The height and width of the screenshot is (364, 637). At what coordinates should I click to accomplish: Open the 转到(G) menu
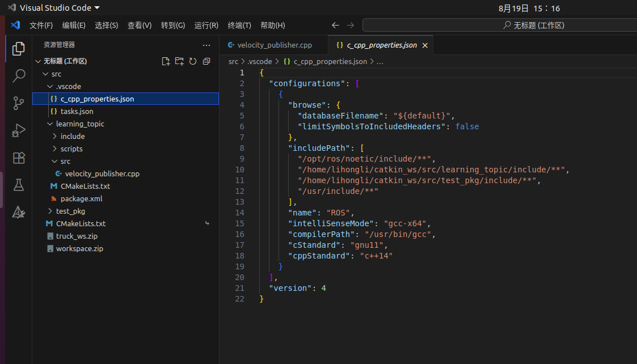(172, 25)
